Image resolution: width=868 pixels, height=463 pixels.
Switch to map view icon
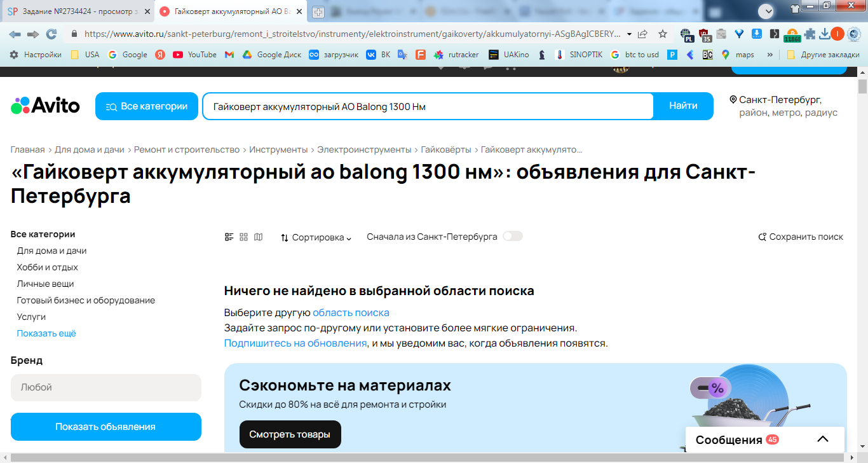point(258,237)
